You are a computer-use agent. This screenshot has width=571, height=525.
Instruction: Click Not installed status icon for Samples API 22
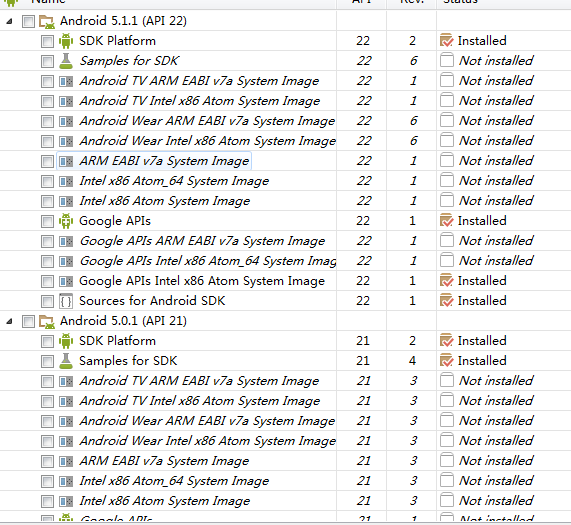[446, 60]
